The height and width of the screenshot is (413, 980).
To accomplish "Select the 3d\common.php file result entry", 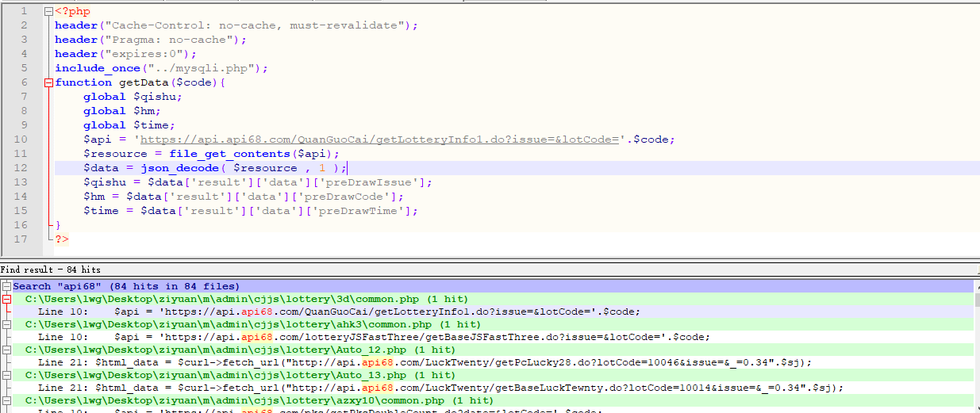I will (246, 299).
